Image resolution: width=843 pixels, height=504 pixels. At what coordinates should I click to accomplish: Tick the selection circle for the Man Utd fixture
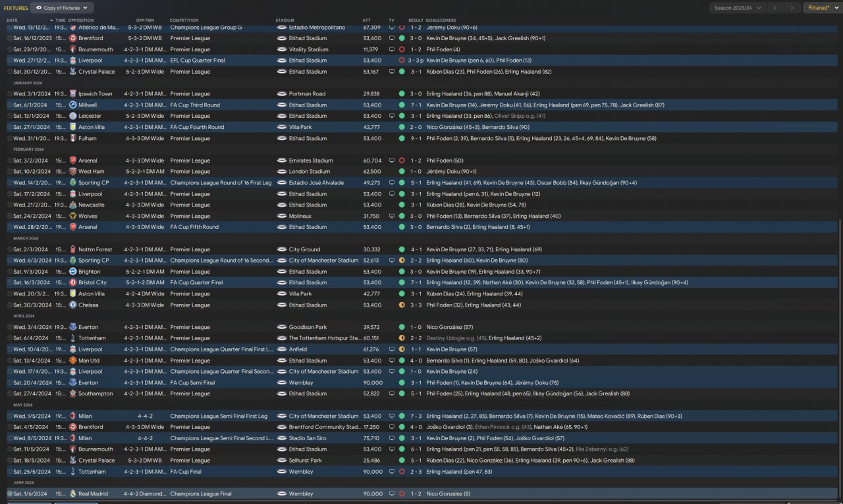(x=10, y=361)
